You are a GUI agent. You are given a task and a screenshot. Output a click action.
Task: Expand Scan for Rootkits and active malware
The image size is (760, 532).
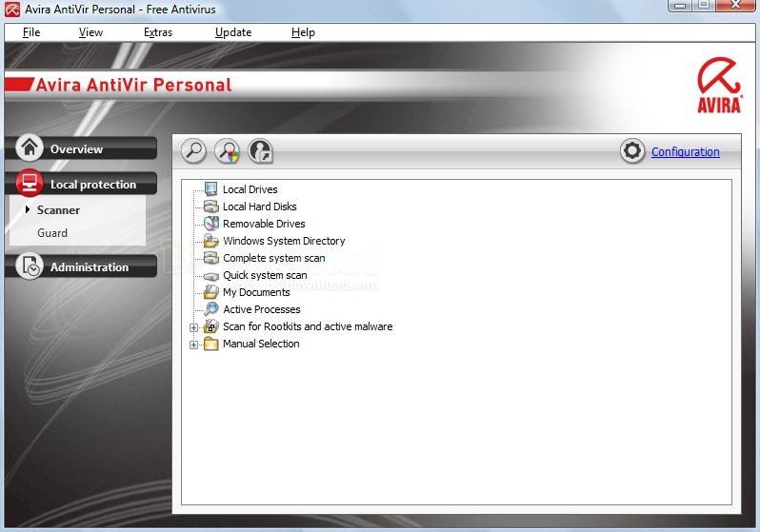point(194,327)
